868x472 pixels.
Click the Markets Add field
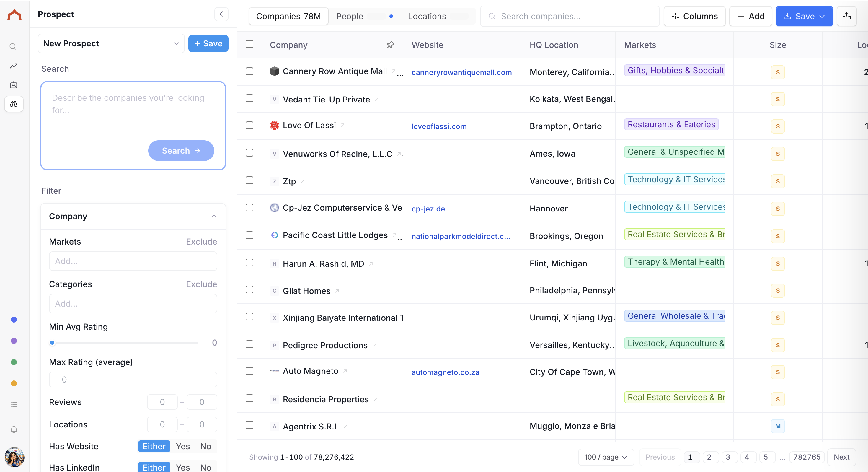click(x=133, y=261)
